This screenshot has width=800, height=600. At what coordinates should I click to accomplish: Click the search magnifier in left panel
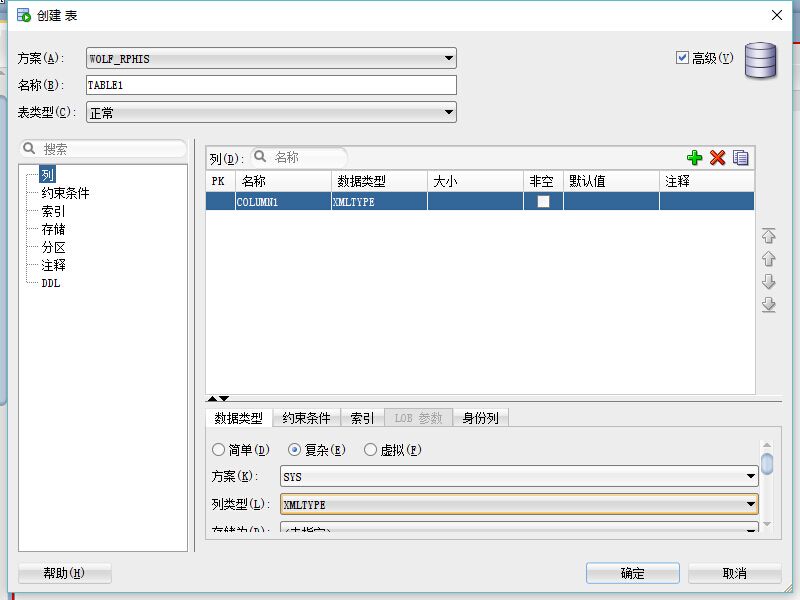click(x=29, y=148)
